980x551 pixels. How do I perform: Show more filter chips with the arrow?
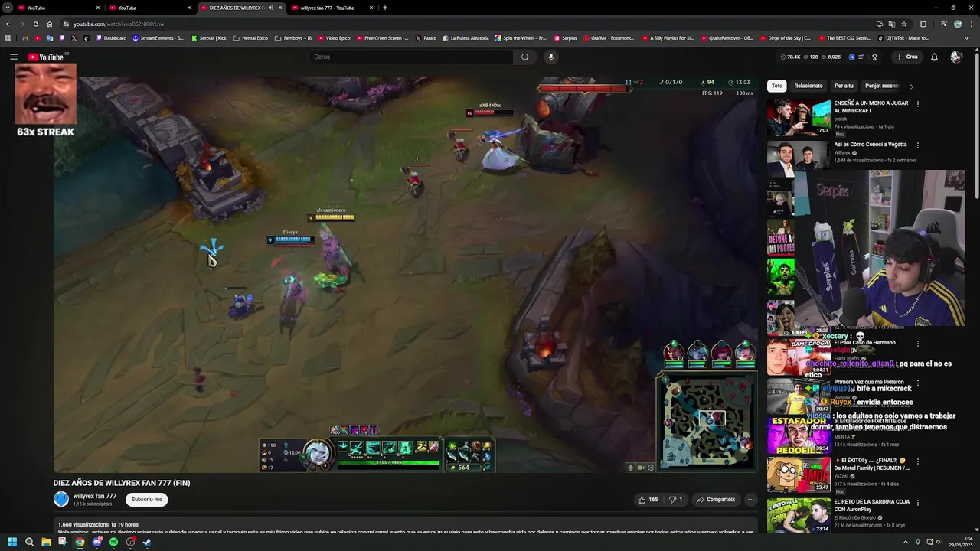[911, 86]
